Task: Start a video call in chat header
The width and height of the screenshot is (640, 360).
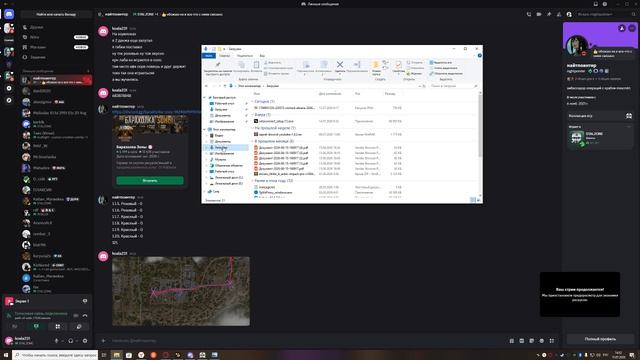Action: (539, 14)
